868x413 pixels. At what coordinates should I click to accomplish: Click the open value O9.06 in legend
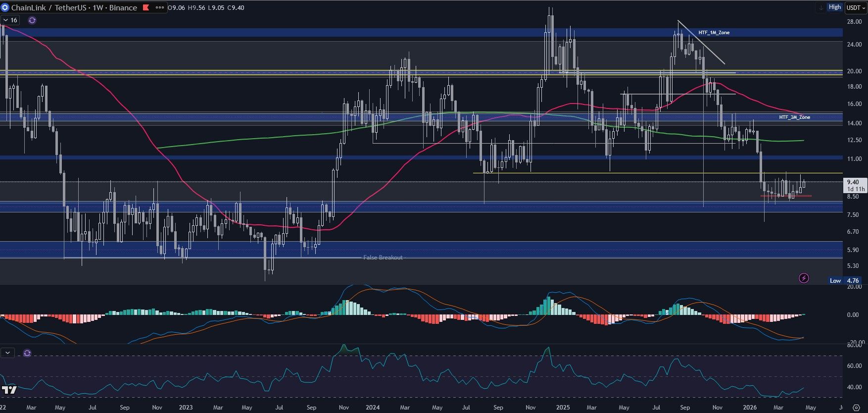coord(177,7)
